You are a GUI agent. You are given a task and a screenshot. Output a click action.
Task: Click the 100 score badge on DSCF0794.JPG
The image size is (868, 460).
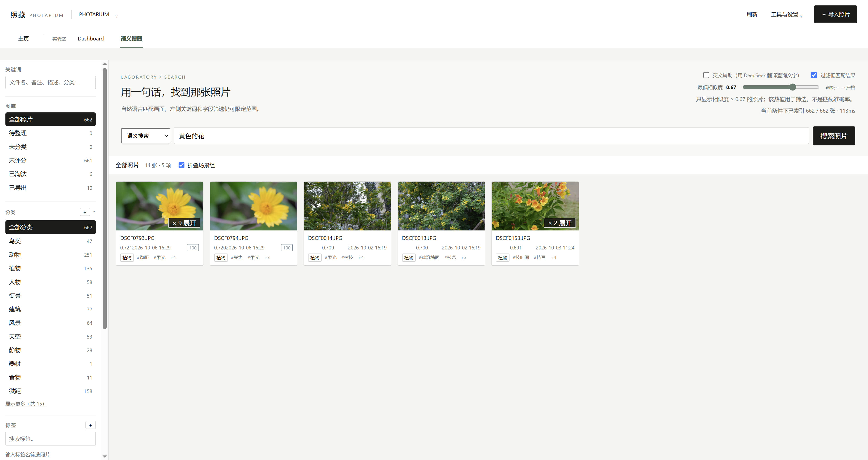click(287, 248)
